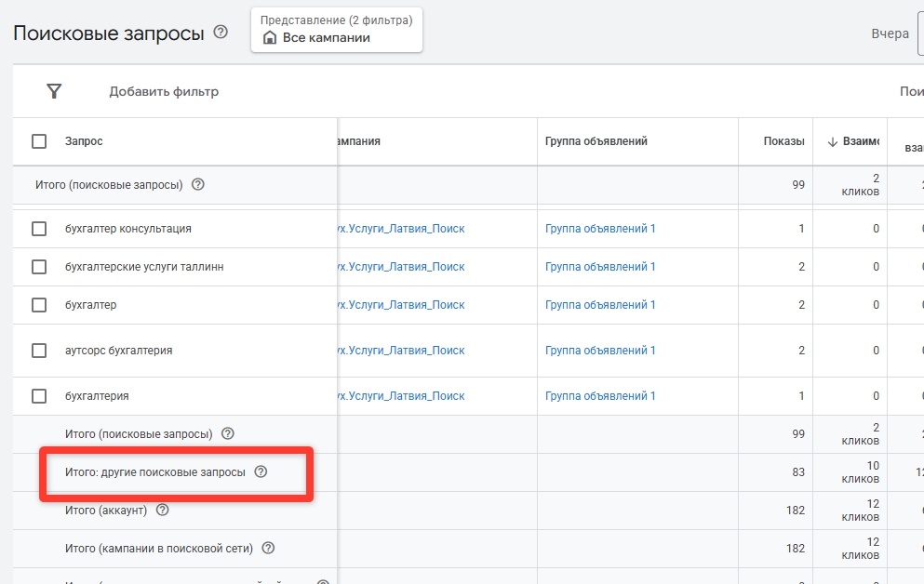Click Добавить фильтр
924x584 pixels.
pyautogui.click(x=164, y=91)
